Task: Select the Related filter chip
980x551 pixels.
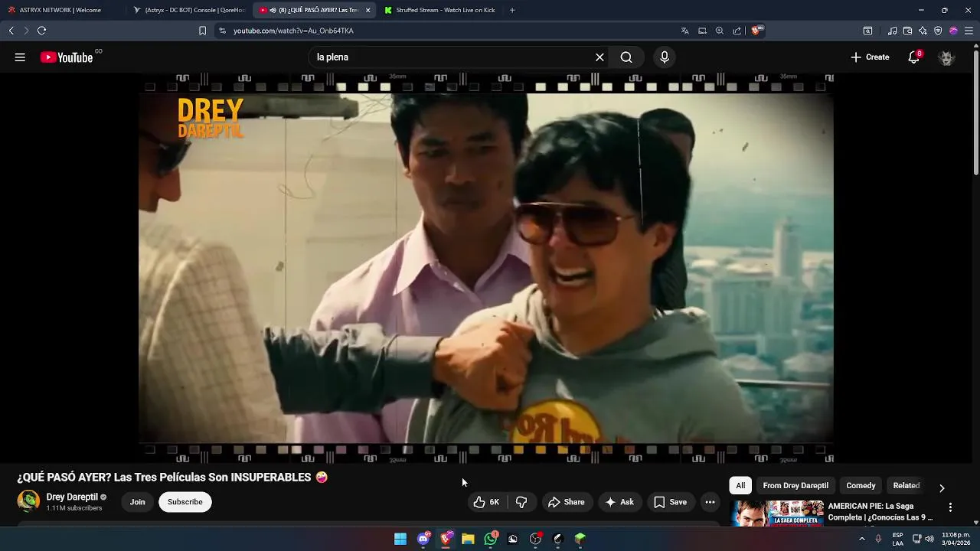Action: click(906, 485)
